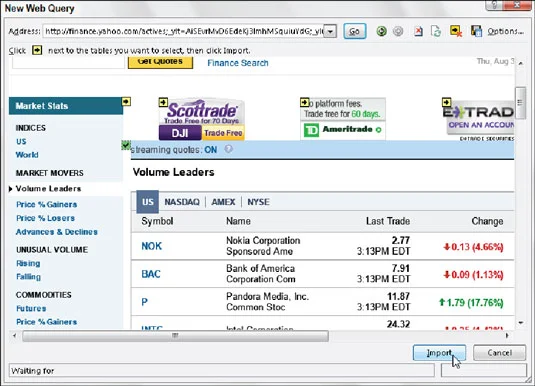Click the Change column header
The width and height of the screenshot is (535, 386).
(x=487, y=221)
